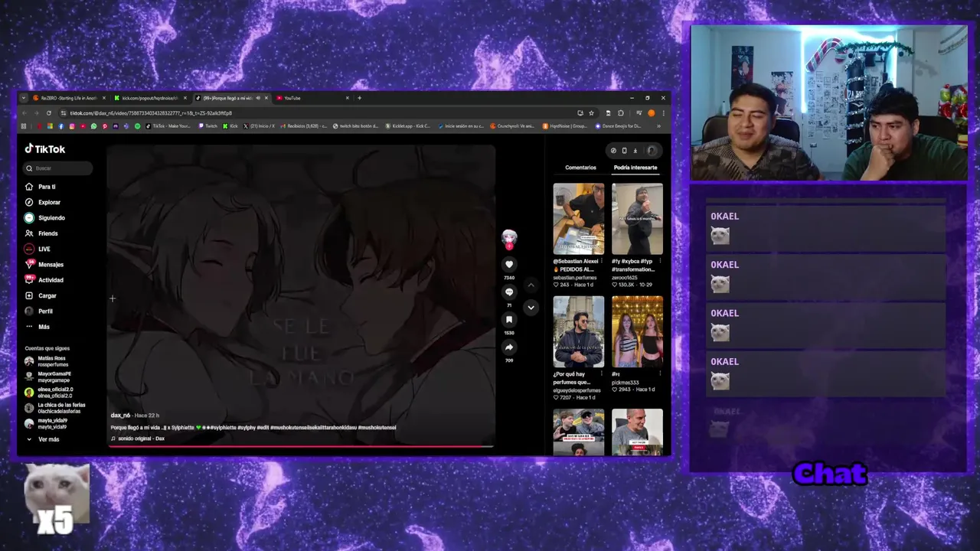Switch to the Comentarios tab
The height and width of the screenshot is (551, 980).
pyautogui.click(x=580, y=168)
